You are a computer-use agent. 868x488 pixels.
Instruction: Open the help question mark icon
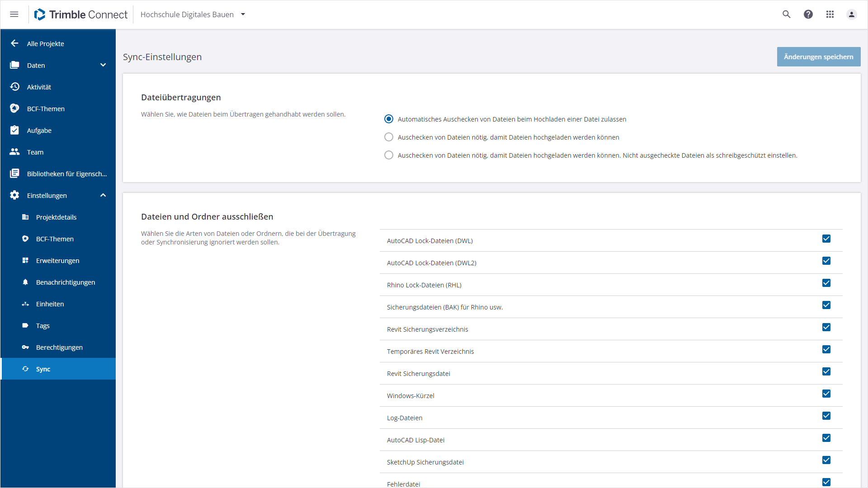808,14
